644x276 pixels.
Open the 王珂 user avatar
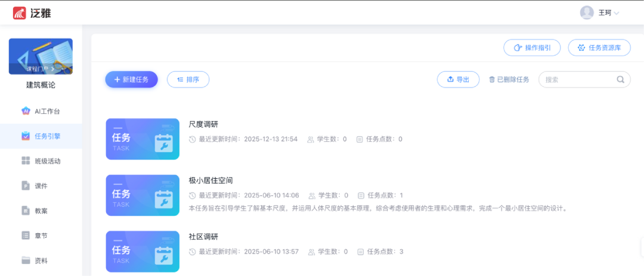click(587, 13)
